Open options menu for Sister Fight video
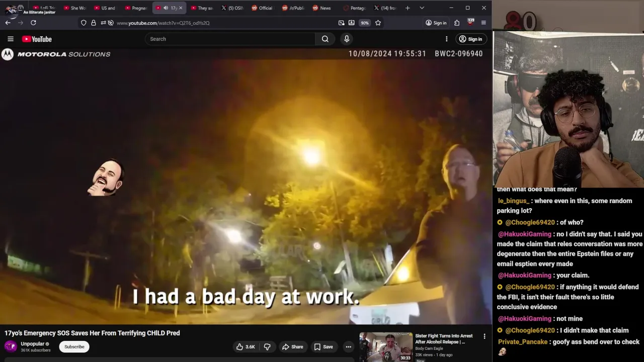Screen dimensions: 644x362 pos(485,336)
